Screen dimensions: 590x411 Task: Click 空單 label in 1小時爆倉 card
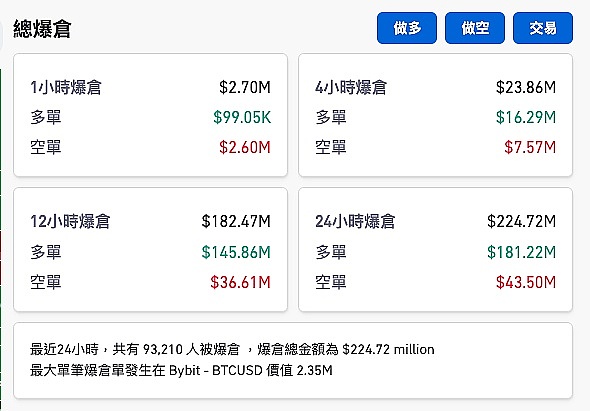point(46,147)
